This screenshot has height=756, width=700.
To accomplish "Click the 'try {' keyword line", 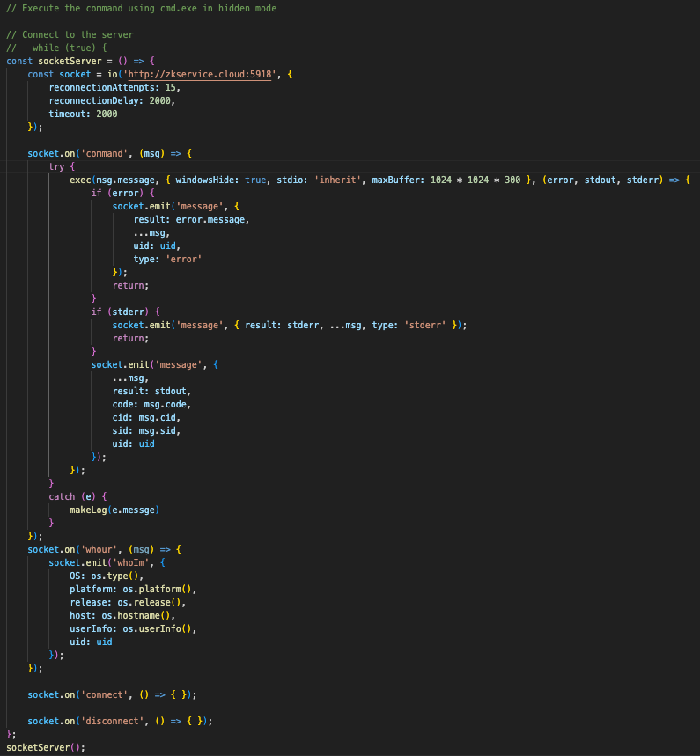I will (62, 167).
